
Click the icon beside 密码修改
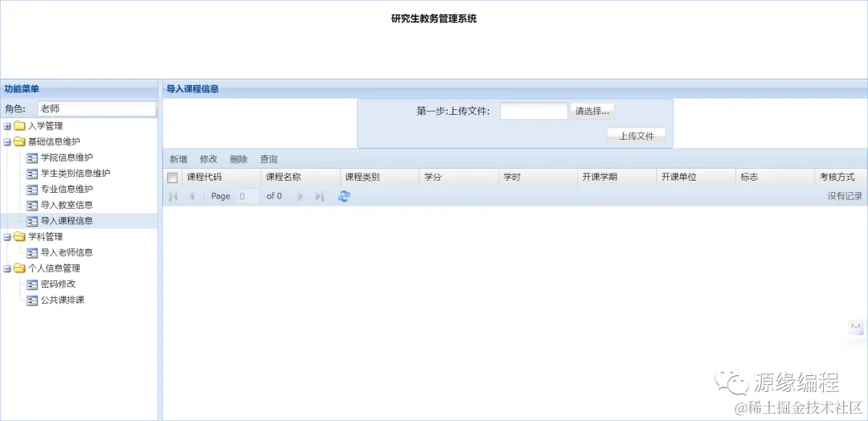click(32, 284)
